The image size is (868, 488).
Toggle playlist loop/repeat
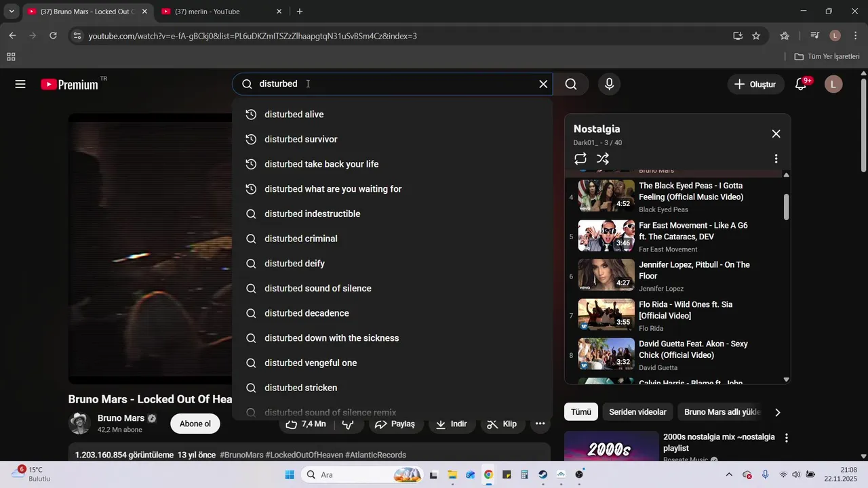click(580, 159)
